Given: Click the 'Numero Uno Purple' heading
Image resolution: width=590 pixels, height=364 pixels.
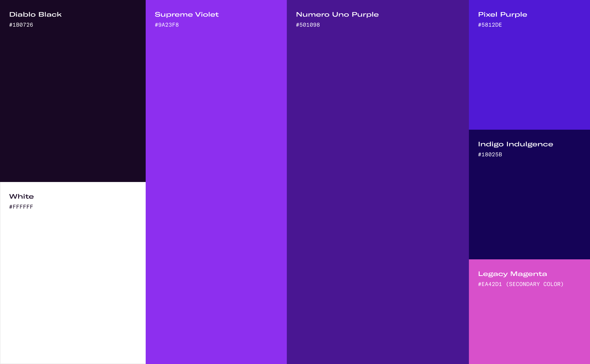Looking at the screenshot, I should (337, 14).
